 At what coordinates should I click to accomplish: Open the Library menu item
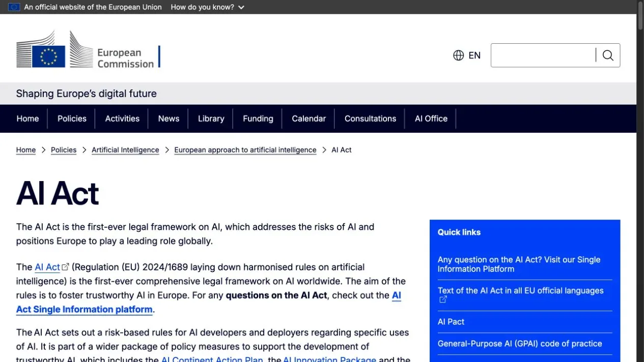[x=211, y=118]
